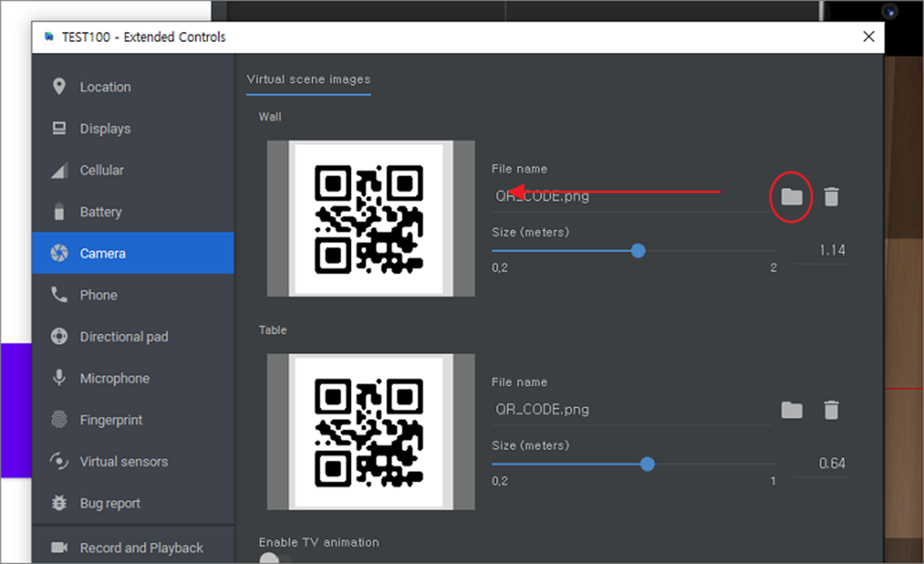Open the Location settings in sidebar
This screenshot has height=564, width=924.
tap(133, 86)
